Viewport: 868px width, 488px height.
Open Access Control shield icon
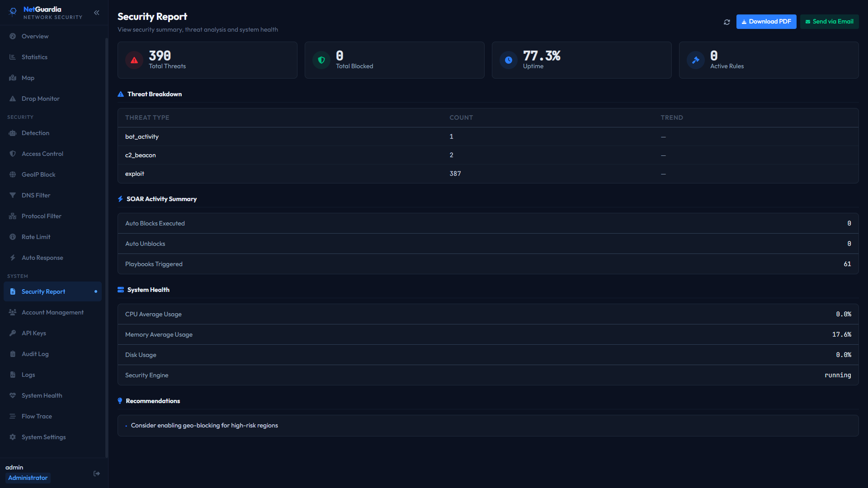point(13,154)
